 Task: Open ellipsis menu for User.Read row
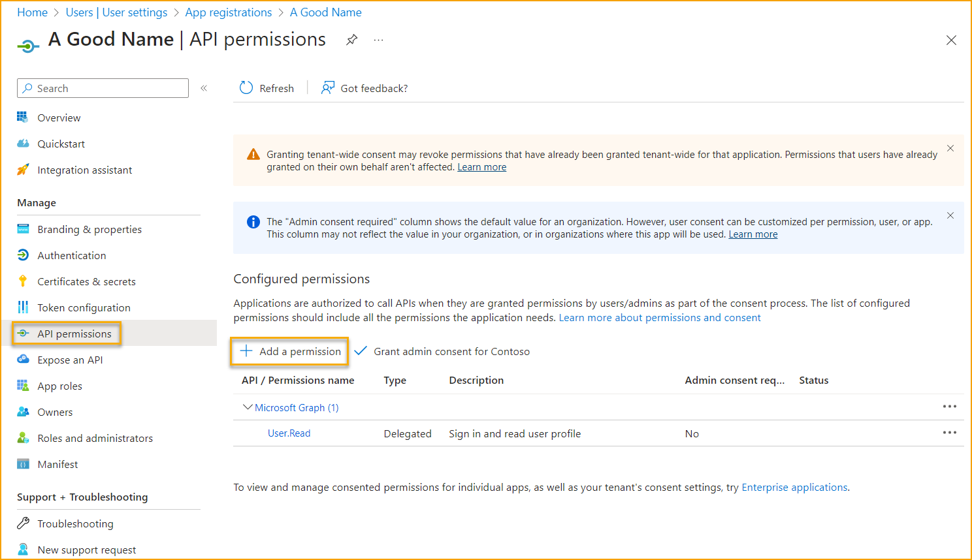950,433
